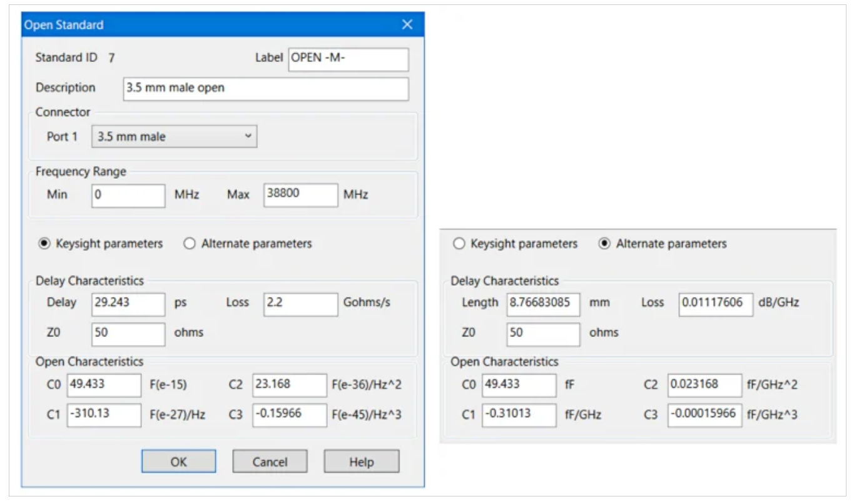
Task: Select Keysight parameters in Open Standard dialog
Action: coord(101,244)
